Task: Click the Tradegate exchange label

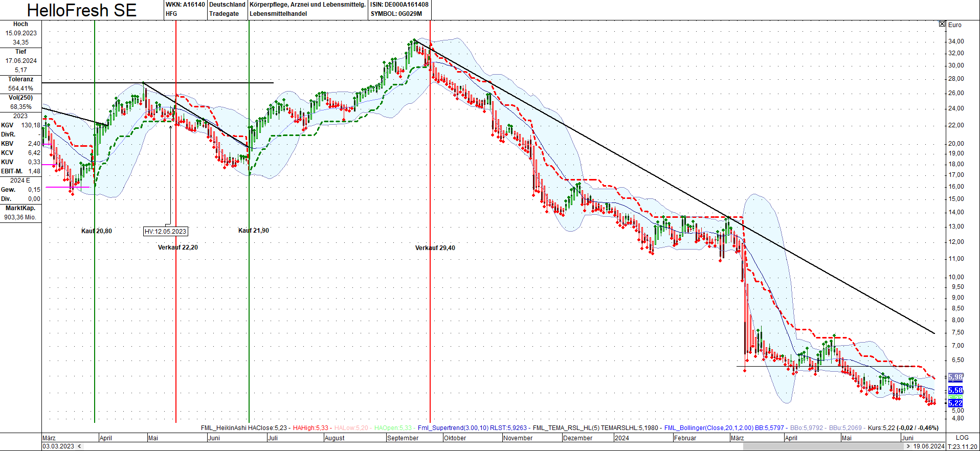Action: click(224, 14)
